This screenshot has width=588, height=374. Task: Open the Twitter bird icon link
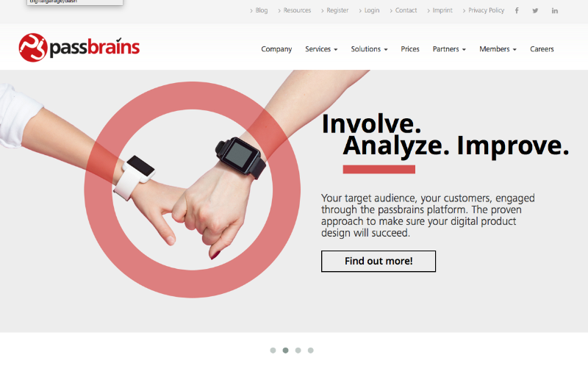pos(535,10)
